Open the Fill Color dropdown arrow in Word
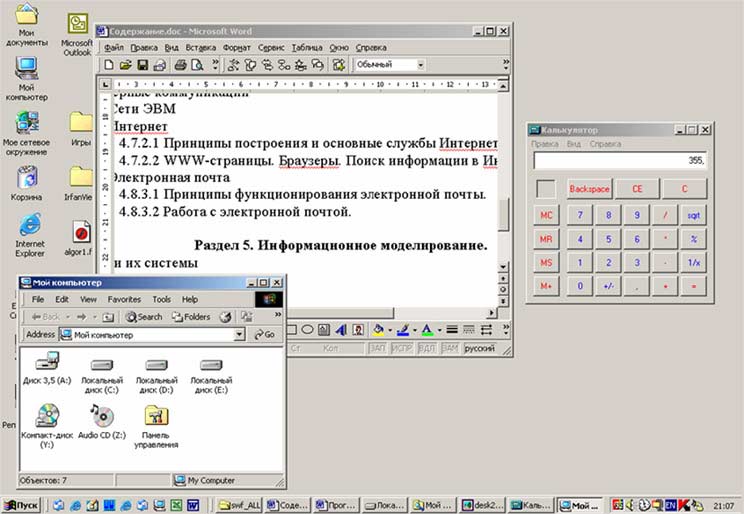Screen dimensions: 744x514 coord(390,329)
